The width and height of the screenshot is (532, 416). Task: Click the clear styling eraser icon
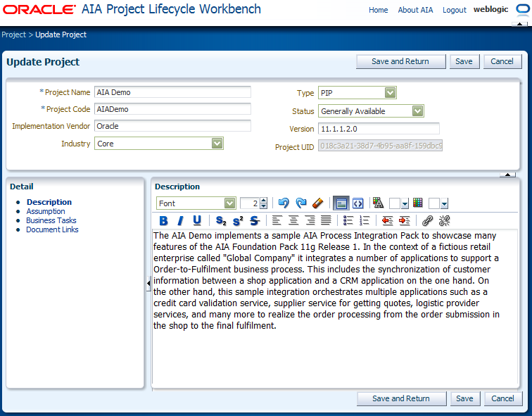317,203
